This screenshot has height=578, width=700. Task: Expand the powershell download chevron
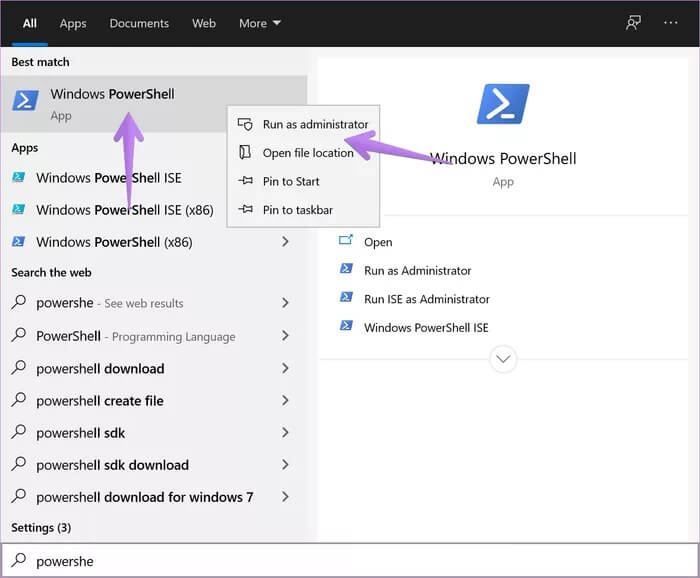click(x=285, y=368)
